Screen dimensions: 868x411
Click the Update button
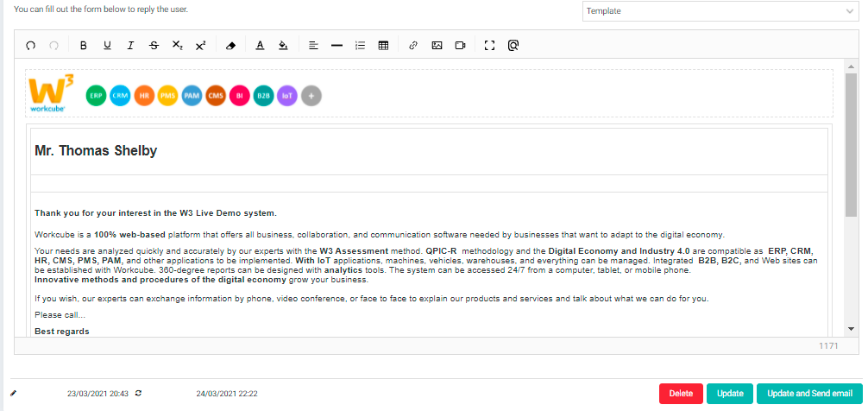(730, 393)
